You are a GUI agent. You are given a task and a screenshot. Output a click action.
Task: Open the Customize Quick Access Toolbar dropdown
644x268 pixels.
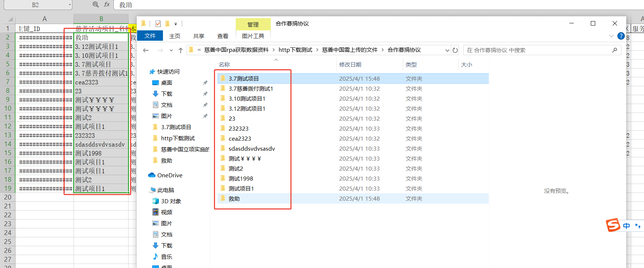(x=176, y=24)
